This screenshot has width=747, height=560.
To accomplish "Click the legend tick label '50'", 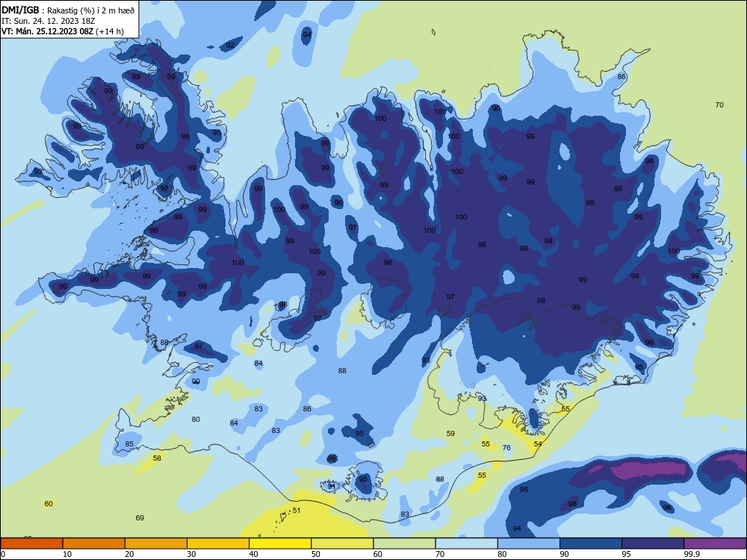I will click(x=316, y=554).
